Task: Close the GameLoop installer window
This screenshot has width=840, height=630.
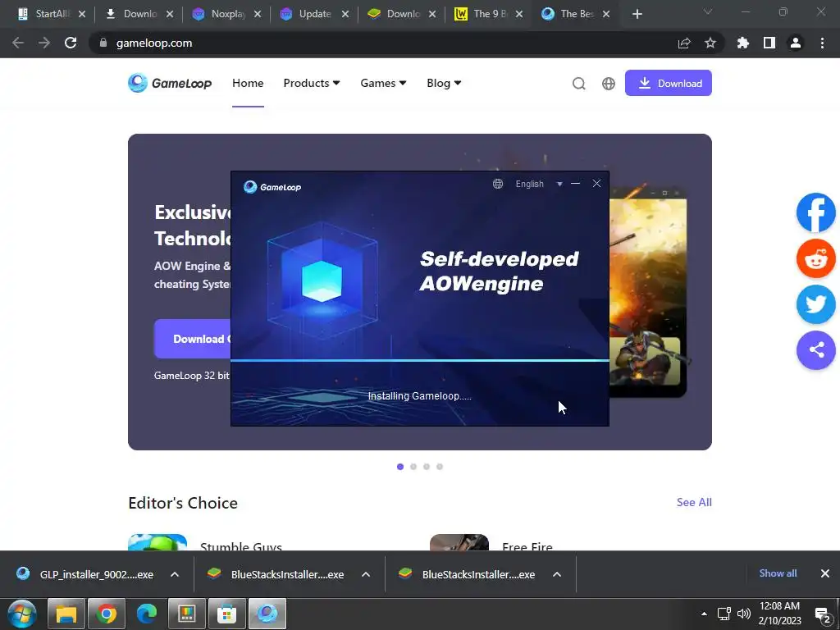Action: click(597, 184)
